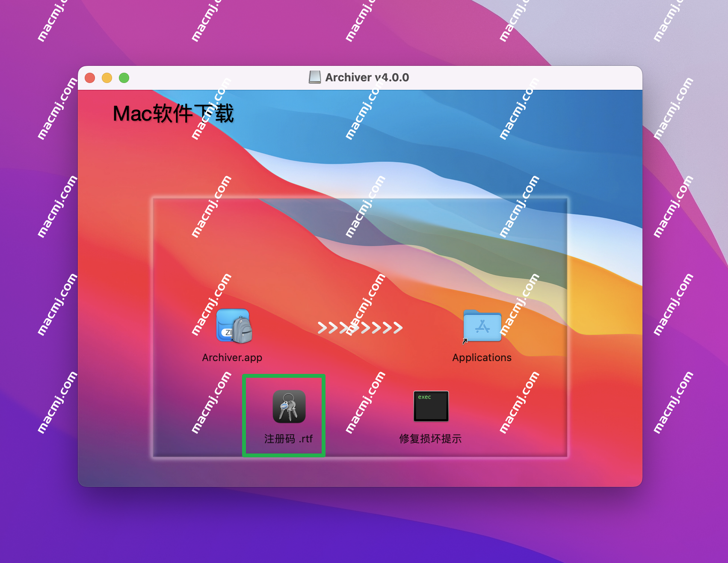
Task: Click the 注册码 .rtf file name label
Action: pyautogui.click(x=288, y=439)
